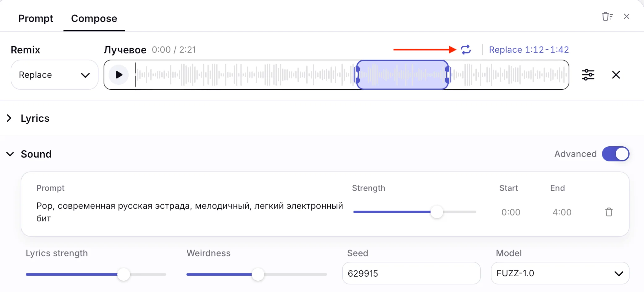This screenshot has height=292, width=644.
Task: Close the compose panel
Action: (626, 16)
